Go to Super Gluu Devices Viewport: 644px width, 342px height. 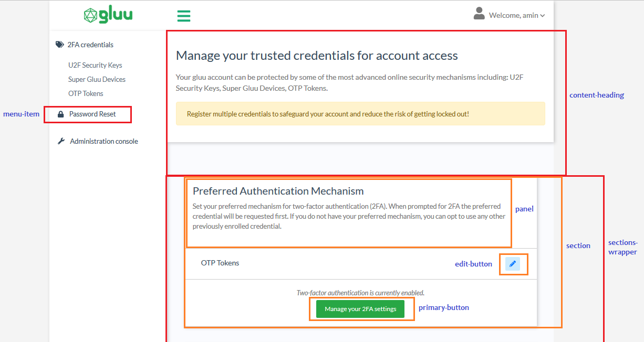(x=97, y=79)
